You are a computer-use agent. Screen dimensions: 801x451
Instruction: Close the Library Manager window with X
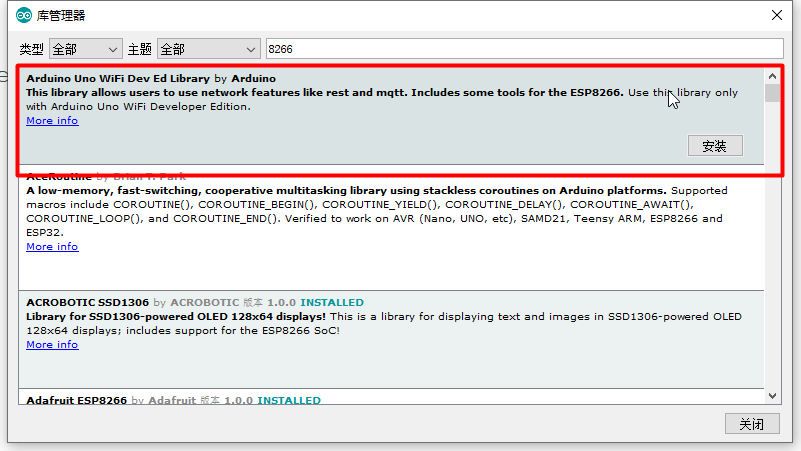[x=776, y=15]
